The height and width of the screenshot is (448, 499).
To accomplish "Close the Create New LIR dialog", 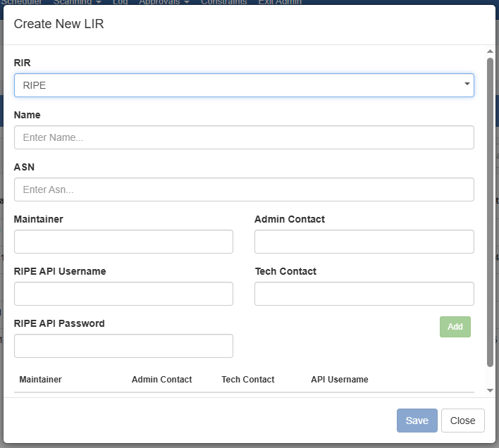I will pos(462,421).
